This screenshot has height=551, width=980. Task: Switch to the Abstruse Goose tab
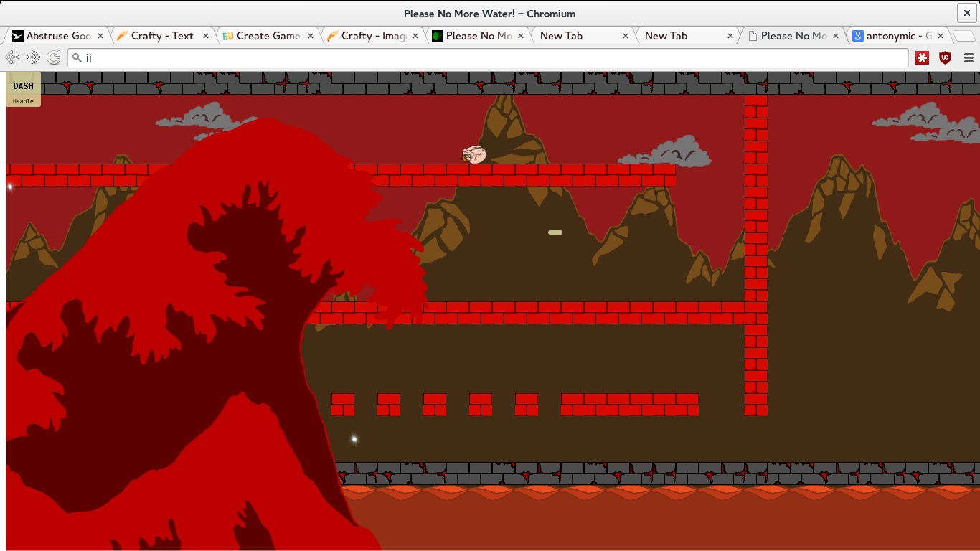coord(57,35)
